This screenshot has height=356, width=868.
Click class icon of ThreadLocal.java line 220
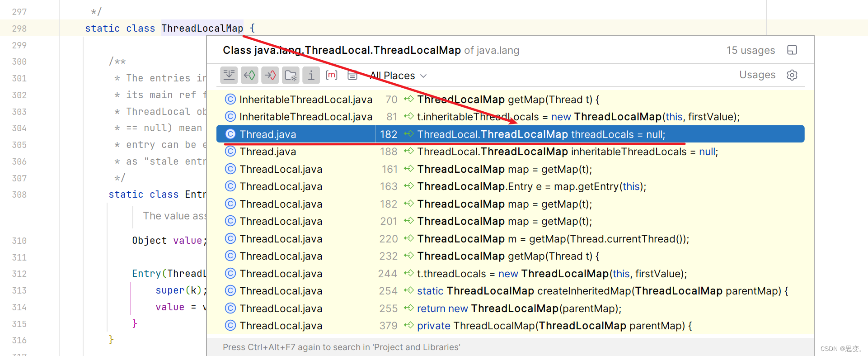coord(230,238)
